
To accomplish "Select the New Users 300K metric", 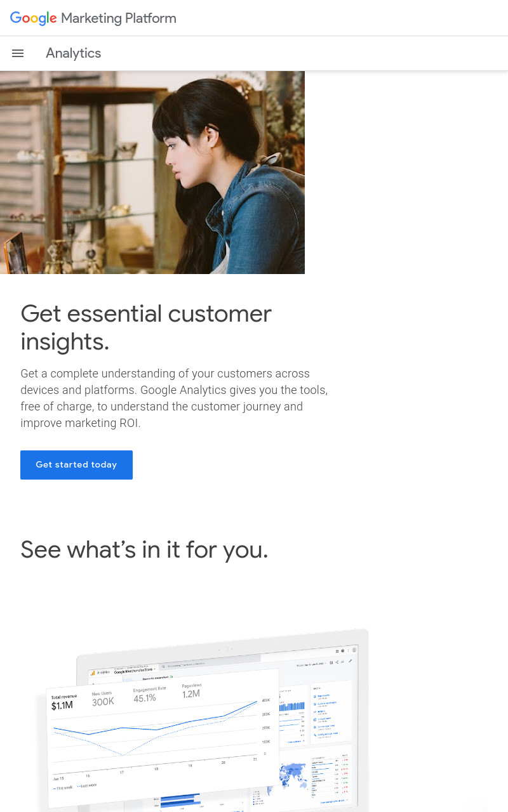I will (x=103, y=698).
